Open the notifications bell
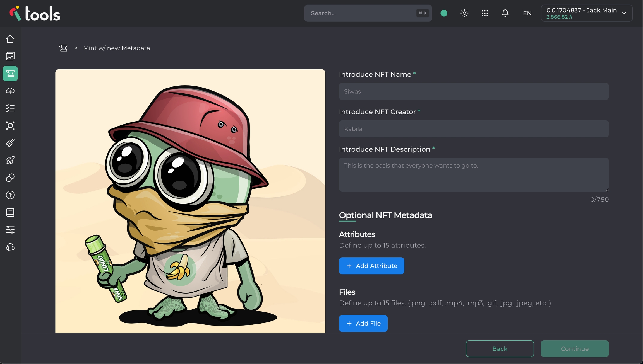The height and width of the screenshot is (364, 643). [x=505, y=13]
